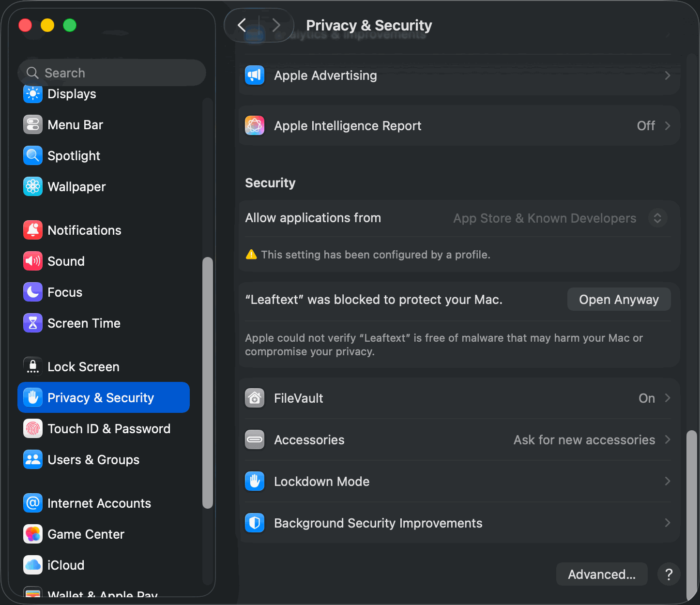Click the "Security" section heading
This screenshot has width=700, height=605.
click(270, 183)
